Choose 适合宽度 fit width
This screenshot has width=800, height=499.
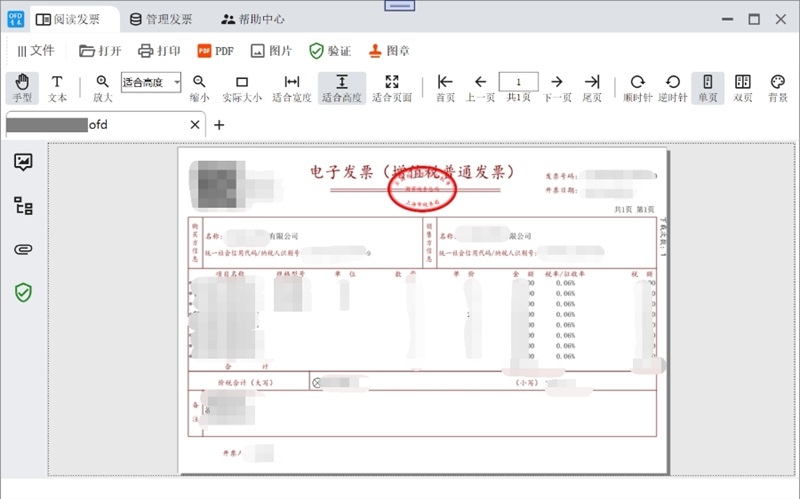point(292,88)
